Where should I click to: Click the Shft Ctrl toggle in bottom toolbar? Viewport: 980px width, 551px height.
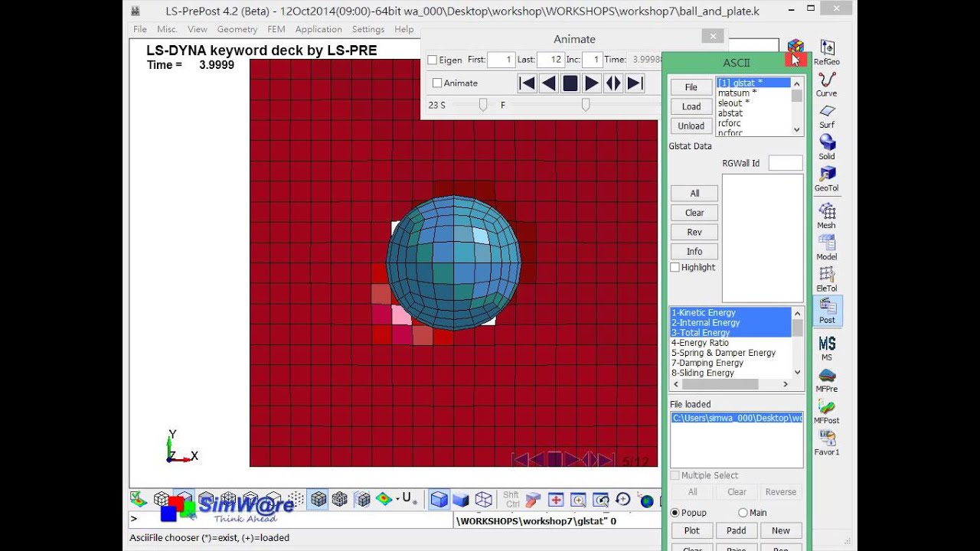click(511, 500)
